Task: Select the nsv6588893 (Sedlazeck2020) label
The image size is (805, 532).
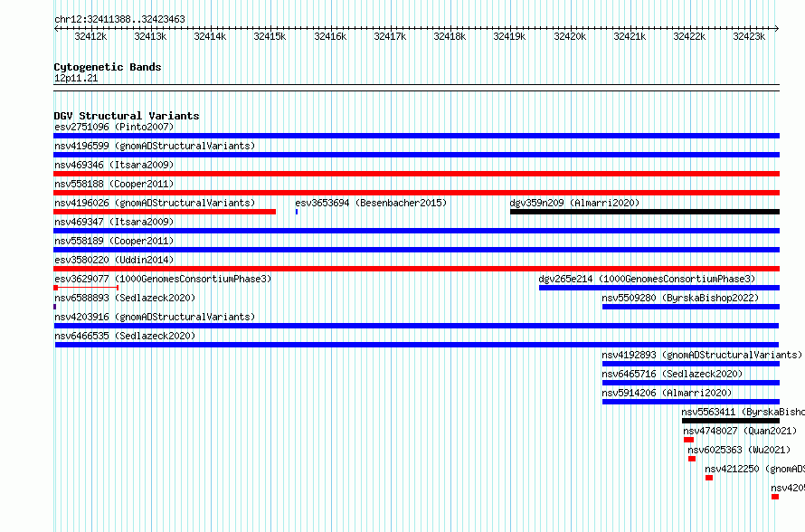Action: pos(125,298)
